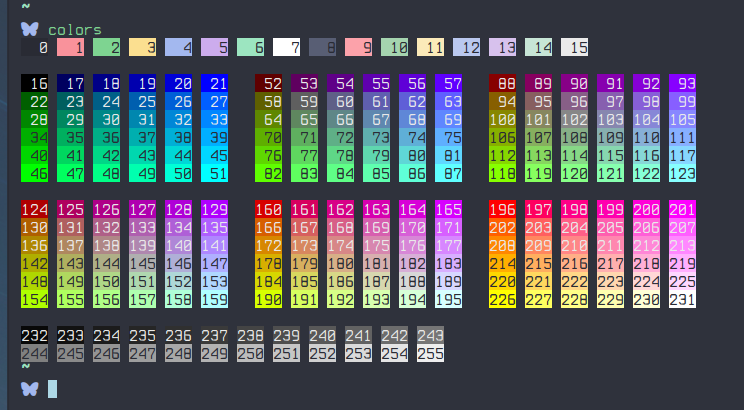The image size is (744, 410).
Task: Choose color cell 217
Action: [x=611, y=263]
